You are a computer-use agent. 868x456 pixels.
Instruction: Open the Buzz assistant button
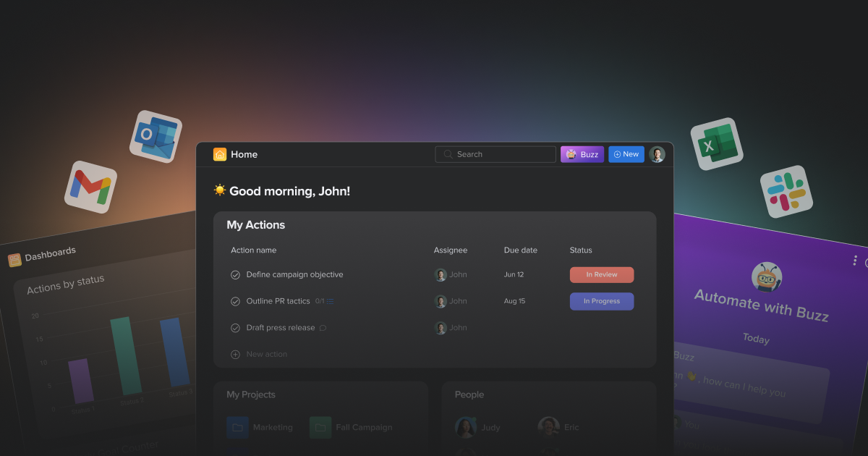582,154
